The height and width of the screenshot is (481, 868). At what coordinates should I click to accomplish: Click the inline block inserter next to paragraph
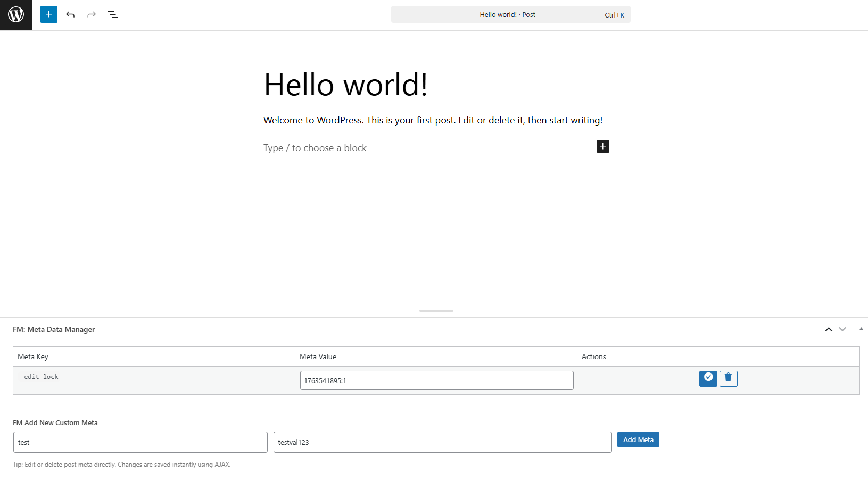coord(602,146)
